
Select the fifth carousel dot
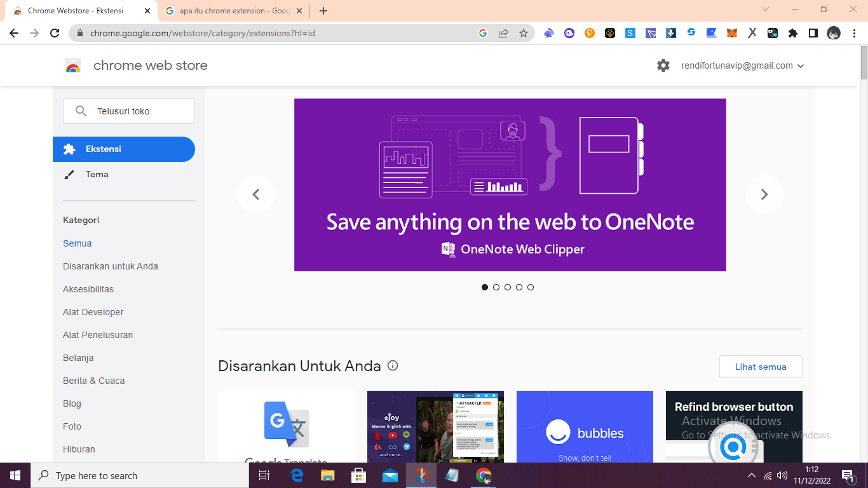[x=531, y=287]
